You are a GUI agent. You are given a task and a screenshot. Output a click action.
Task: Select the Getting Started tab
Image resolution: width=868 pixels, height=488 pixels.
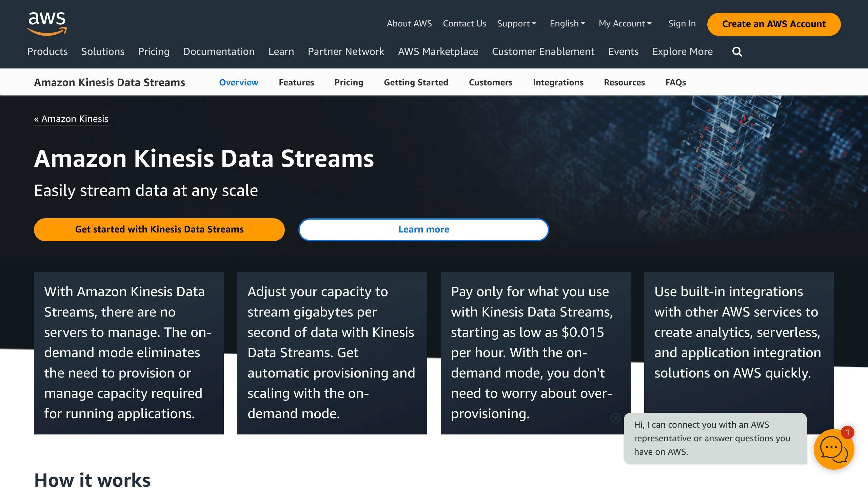click(x=416, y=82)
